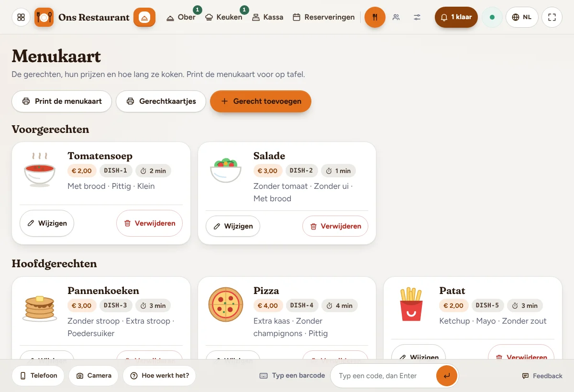Screen dimensions: 574x392
Task: Open the 1 klaar notifications bell
Action: click(x=456, y=17)
